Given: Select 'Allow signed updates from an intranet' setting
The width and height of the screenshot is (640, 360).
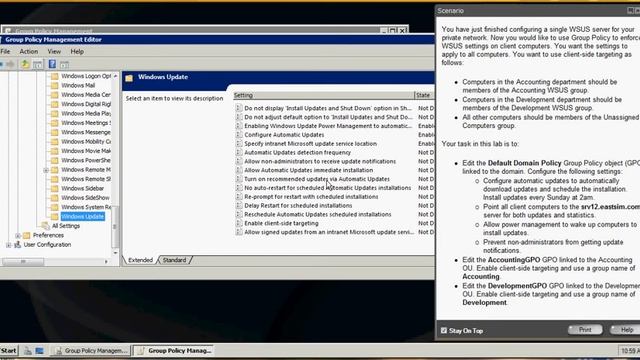Looking at the screenshot, I should 329,232.
